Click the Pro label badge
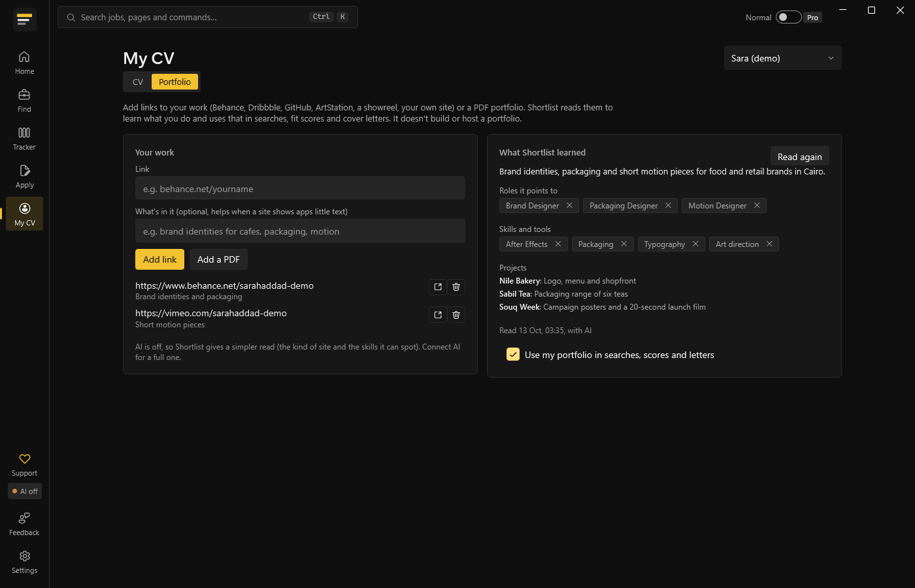Screen dimensions: 915x588 (x=812, y=18)
